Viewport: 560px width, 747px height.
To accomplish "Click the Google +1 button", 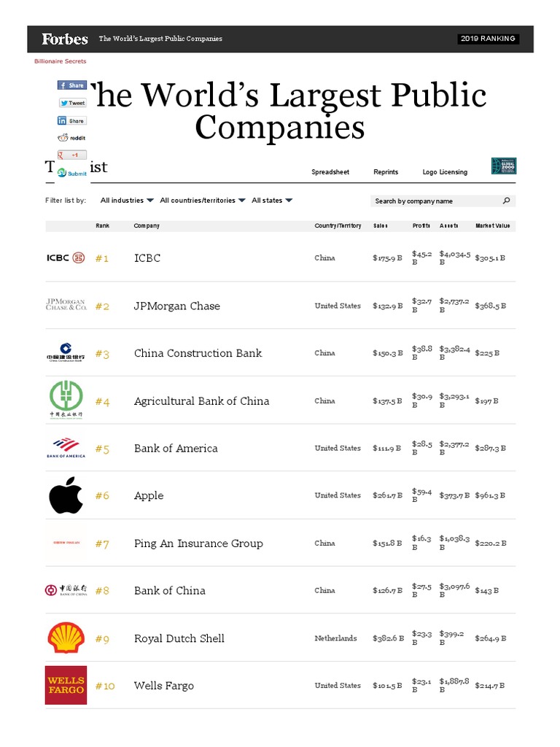I will [72, 155].
